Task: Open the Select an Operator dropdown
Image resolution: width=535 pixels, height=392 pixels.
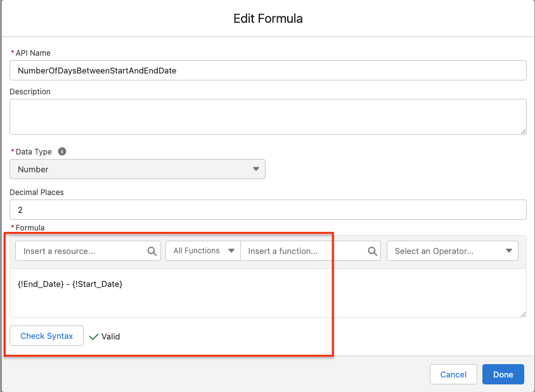Action: (x=453, y=251)
